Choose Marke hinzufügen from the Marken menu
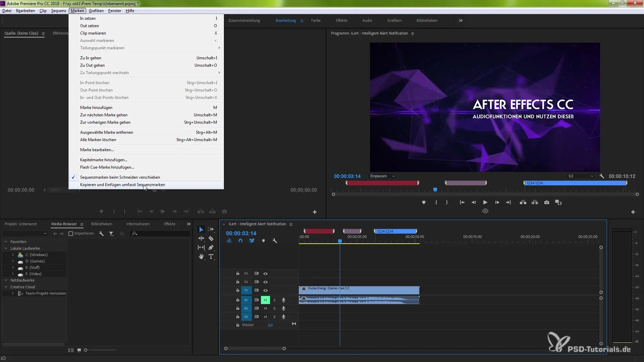Image resolution: width=644 pixels, height=362 pixels. (x=146, y=108)
